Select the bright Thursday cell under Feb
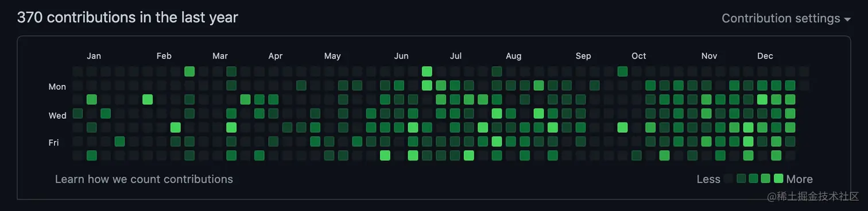 (176, 127)
